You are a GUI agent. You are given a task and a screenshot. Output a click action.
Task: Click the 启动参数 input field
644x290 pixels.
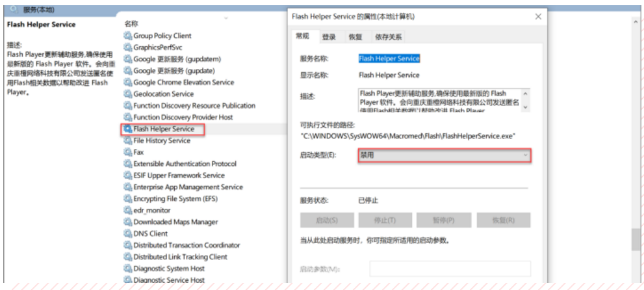click(x=450, y=269)
